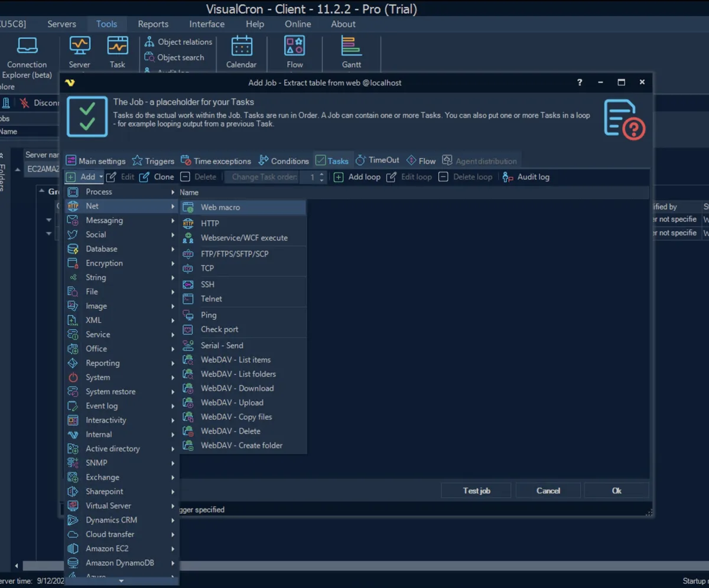Viewport: 709px width, 588px height.
Task: Click the Test job button
Action: pyautogui.click(x=477, y=491)
